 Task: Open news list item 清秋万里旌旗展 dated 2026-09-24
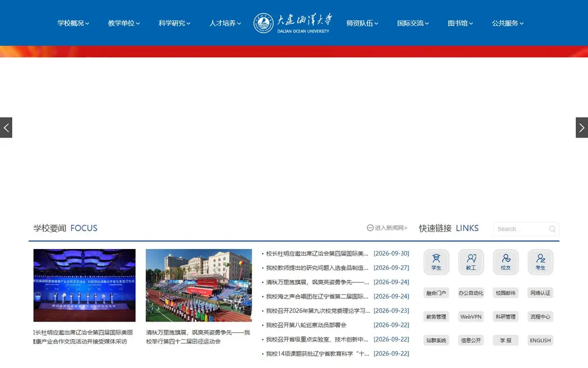point(317,282)
